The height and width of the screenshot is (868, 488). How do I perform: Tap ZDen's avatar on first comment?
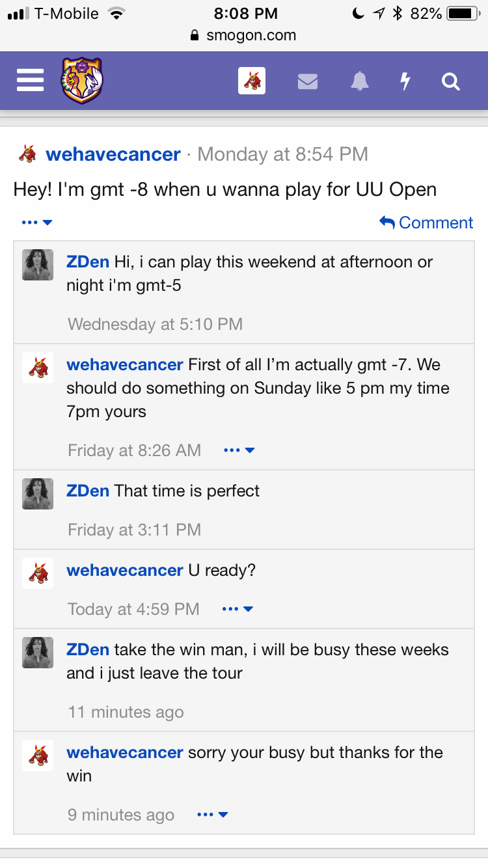tap(38, 265)
